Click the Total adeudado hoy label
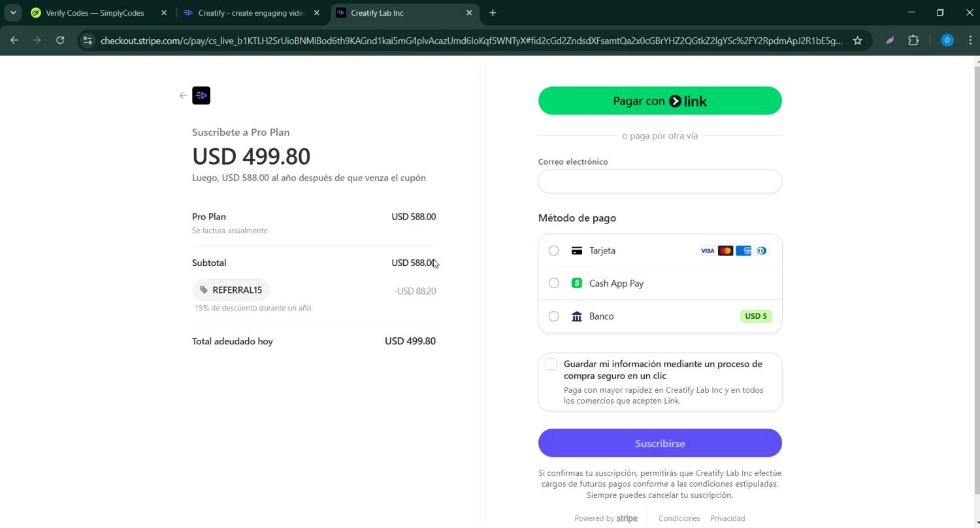 click(233, 341)
